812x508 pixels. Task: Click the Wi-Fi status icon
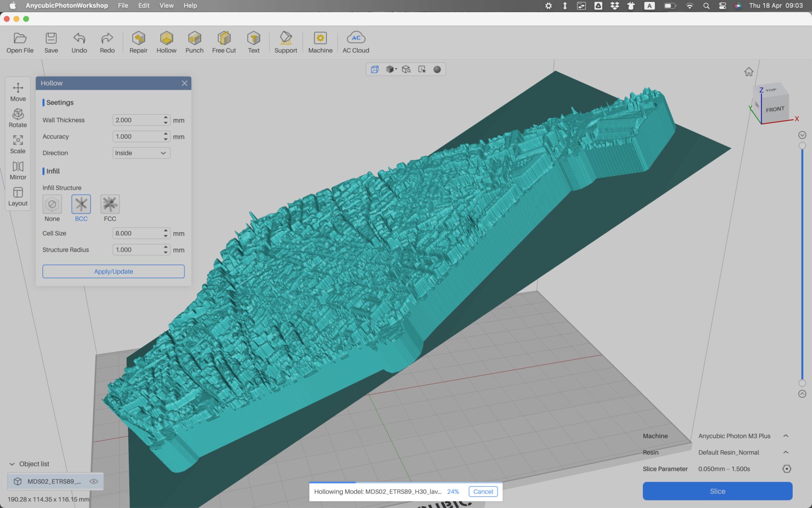pos(689,5)
